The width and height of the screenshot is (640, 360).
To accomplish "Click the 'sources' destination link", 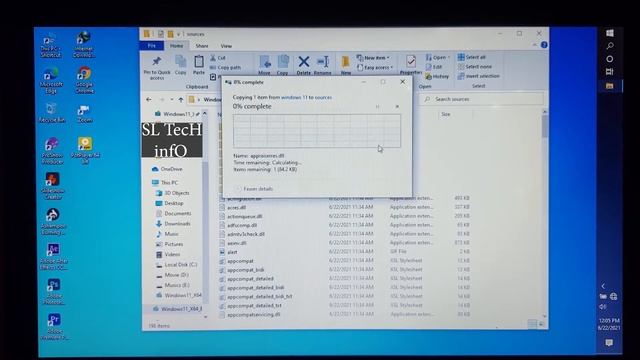I will (323, 97).
